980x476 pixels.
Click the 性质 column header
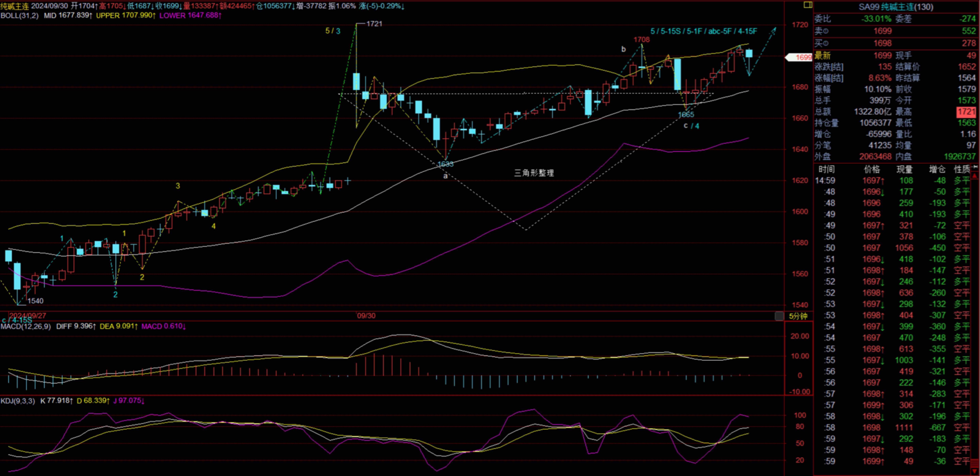tap(962, 169)
